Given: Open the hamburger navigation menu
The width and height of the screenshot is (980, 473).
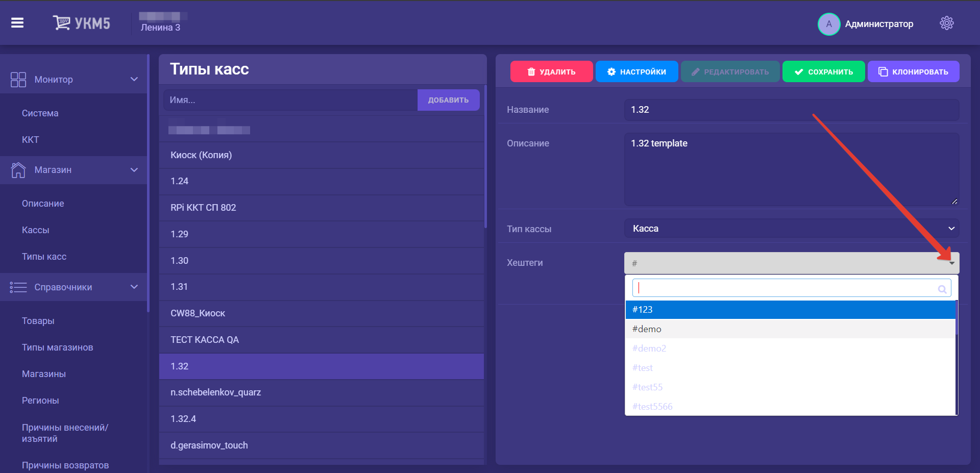Looking at the screenshot, I should point(17,23).
